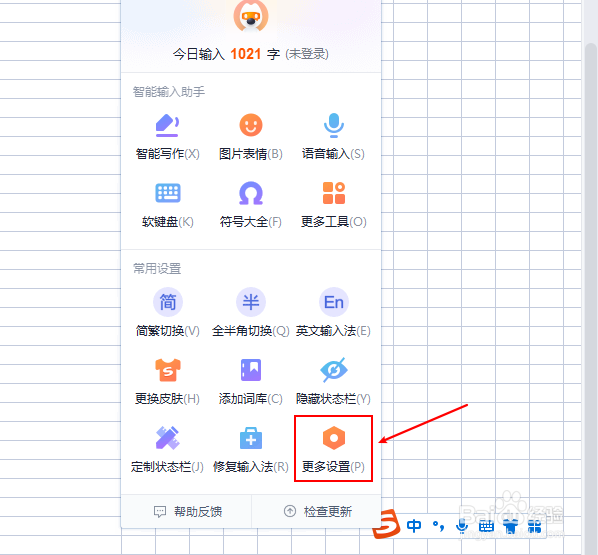The image size is (598, 555).
Task: Click microphone icon on status bar
Action: coord(462,526)
